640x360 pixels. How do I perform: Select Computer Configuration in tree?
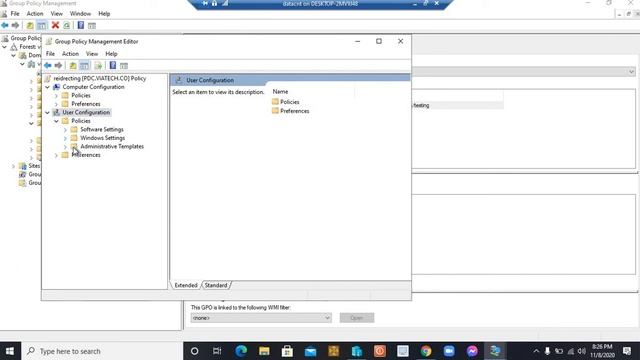click(x=93, y=87)
